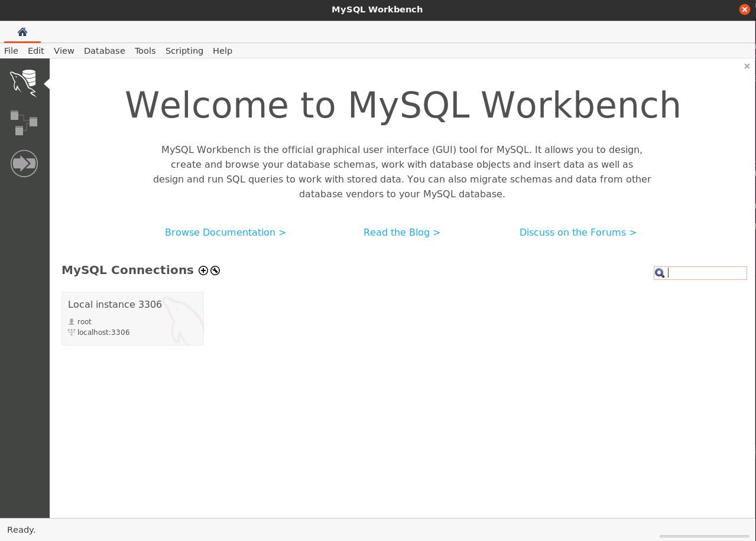Viewport: 756px width, 541px height.
Task: Open the Edit menu
Action: click(36, 51)
